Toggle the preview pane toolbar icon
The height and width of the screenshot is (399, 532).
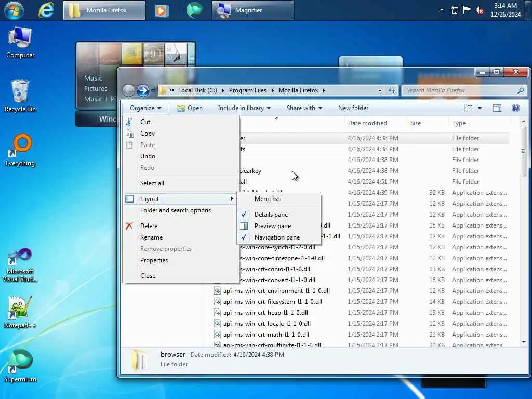pyautogui.click(x=497, y=108)
